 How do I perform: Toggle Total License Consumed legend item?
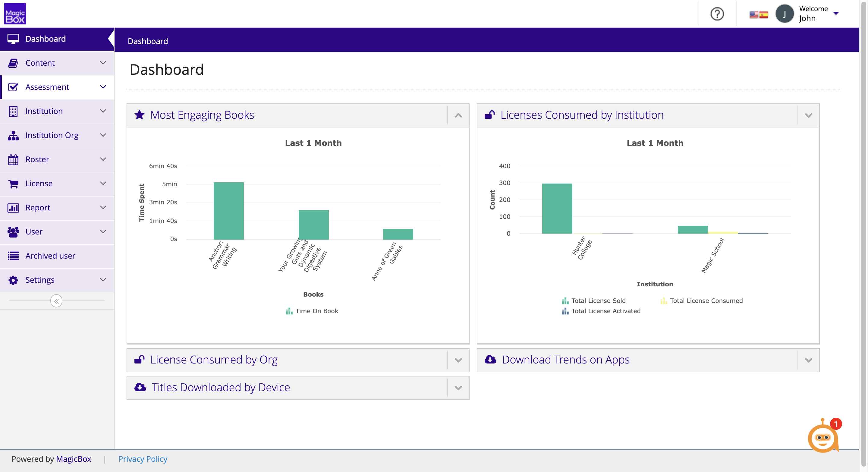click(x=701, y=301)
